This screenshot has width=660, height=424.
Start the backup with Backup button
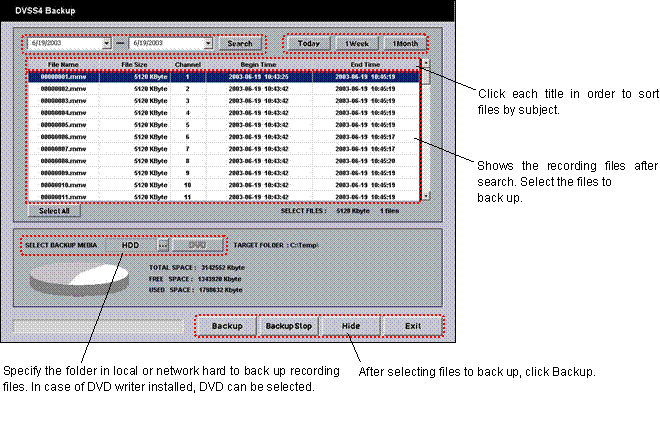point(227,327)
